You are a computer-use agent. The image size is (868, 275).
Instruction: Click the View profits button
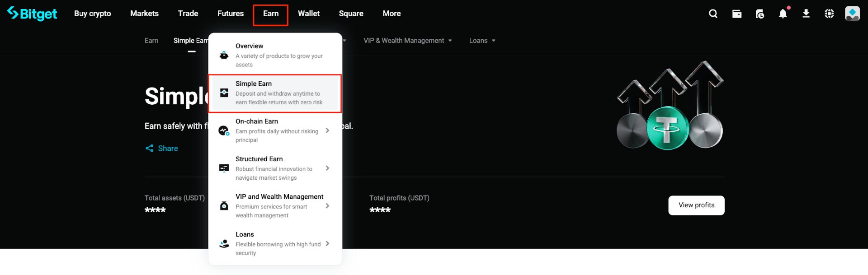[696, 205]
